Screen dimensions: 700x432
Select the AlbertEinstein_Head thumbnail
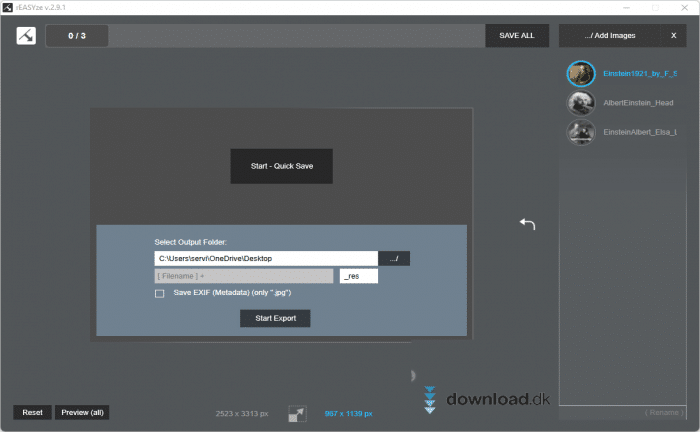[581, 103]
